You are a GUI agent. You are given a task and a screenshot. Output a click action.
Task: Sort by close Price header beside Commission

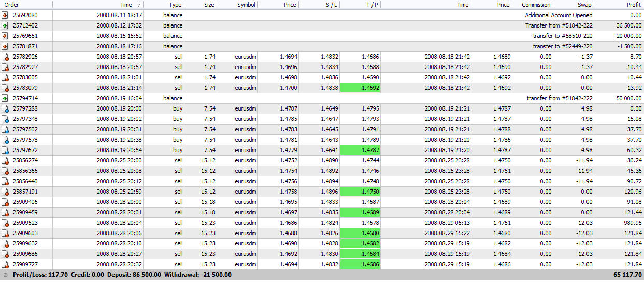point(492,5)
